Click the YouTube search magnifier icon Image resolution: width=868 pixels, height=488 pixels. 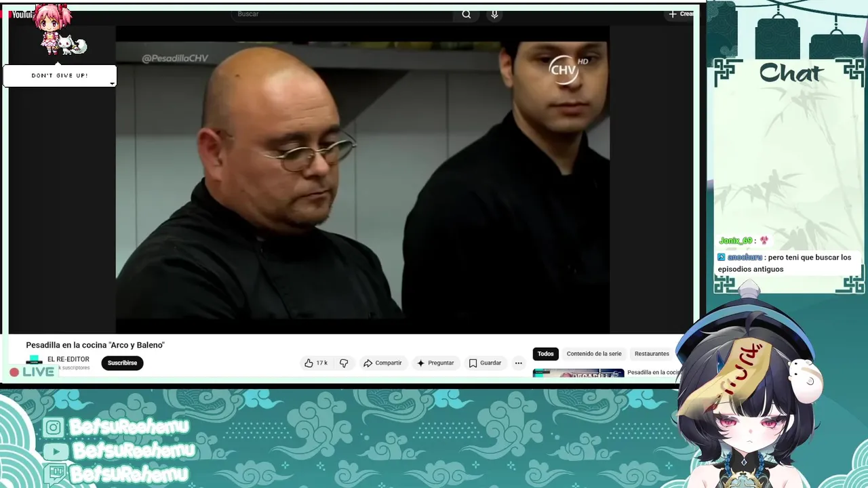(x=466, y=14)
